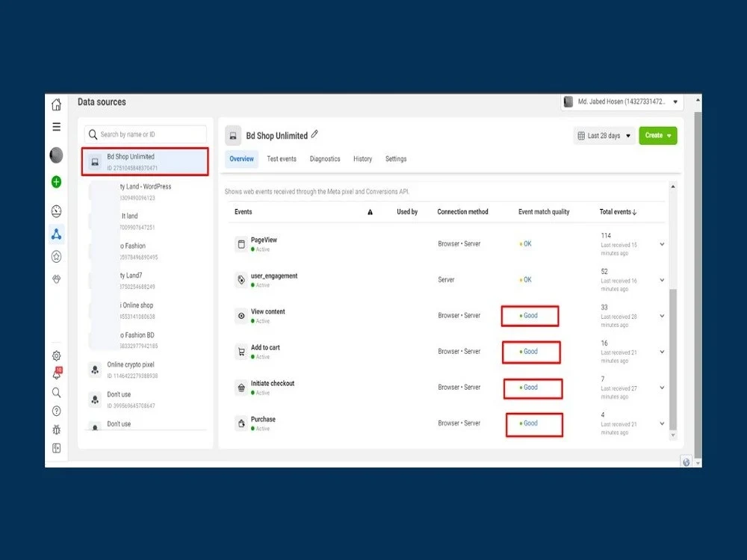Viewport: 747px width, 560px height.
Task: Click the notifications bell icon
Action: (56, 374)
